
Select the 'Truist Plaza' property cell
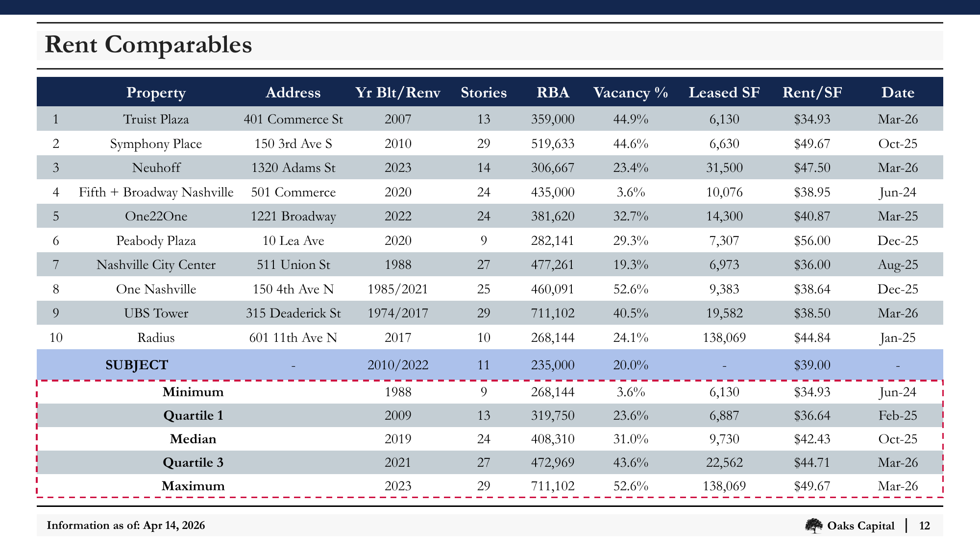[156, 119]
